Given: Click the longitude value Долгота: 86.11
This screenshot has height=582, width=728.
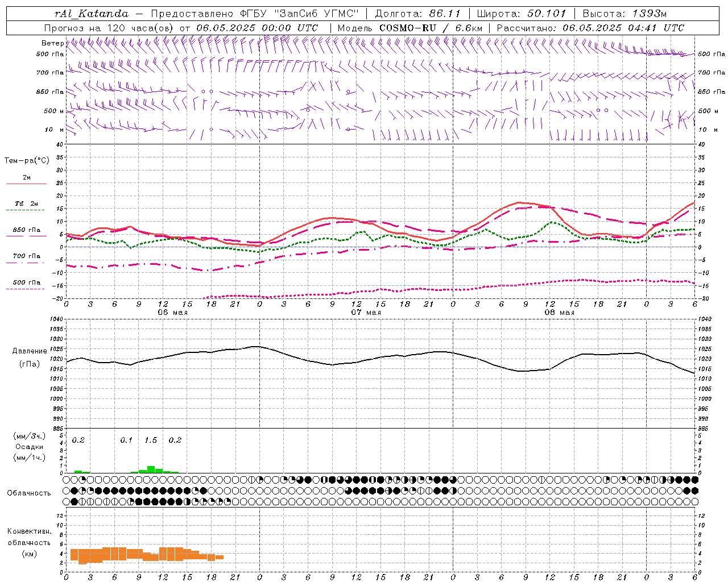Looking at the screenshot, I should coord(418,14).
